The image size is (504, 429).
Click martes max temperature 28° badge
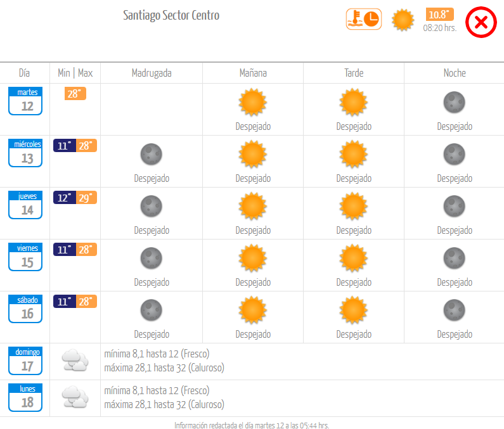(75, 94)
